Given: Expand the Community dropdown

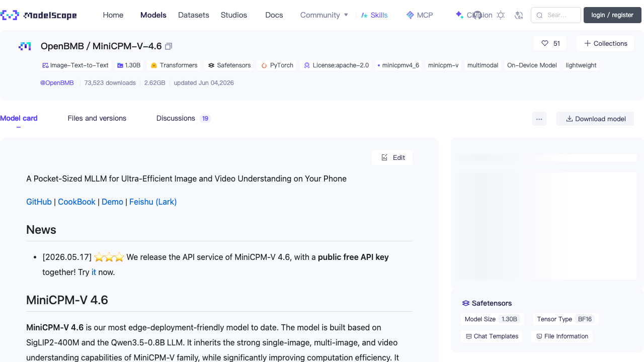Looking at the screenshot, I should point(324,15).
